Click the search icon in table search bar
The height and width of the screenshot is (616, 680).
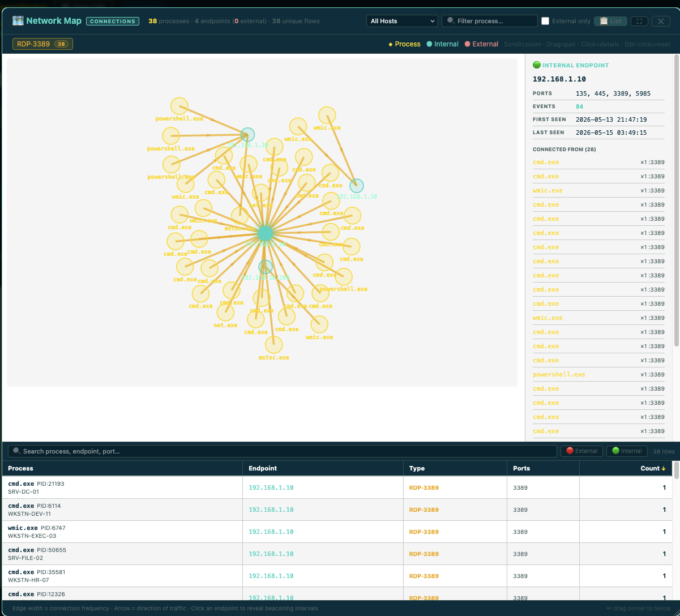coord(17,451)
